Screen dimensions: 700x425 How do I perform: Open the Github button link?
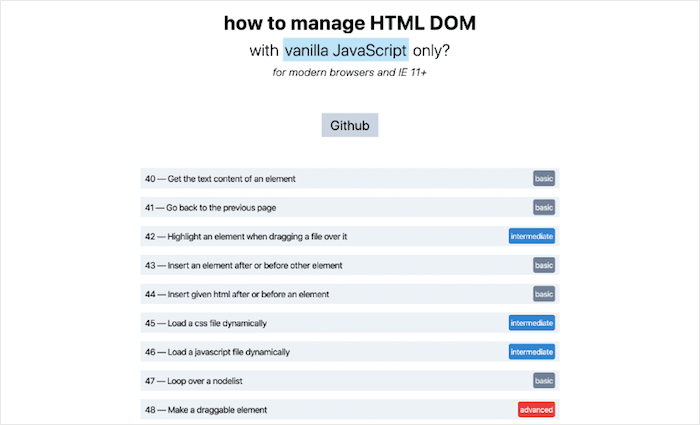pos(349,125)
